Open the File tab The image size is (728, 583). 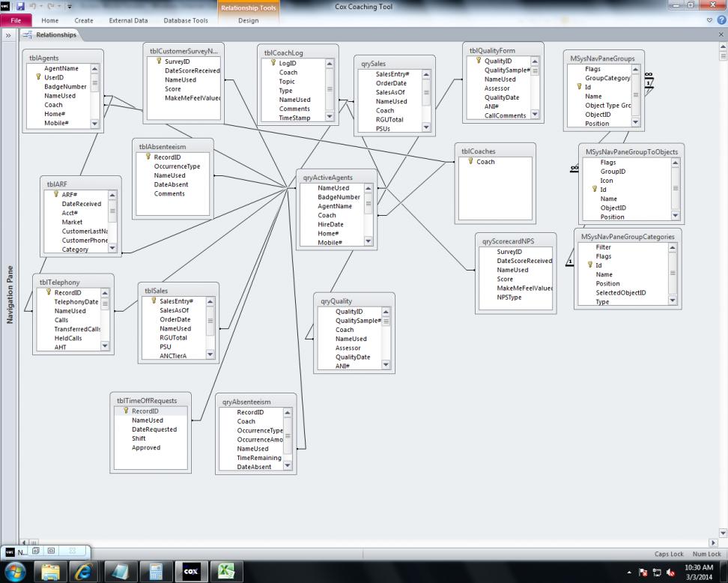point(16,20)
